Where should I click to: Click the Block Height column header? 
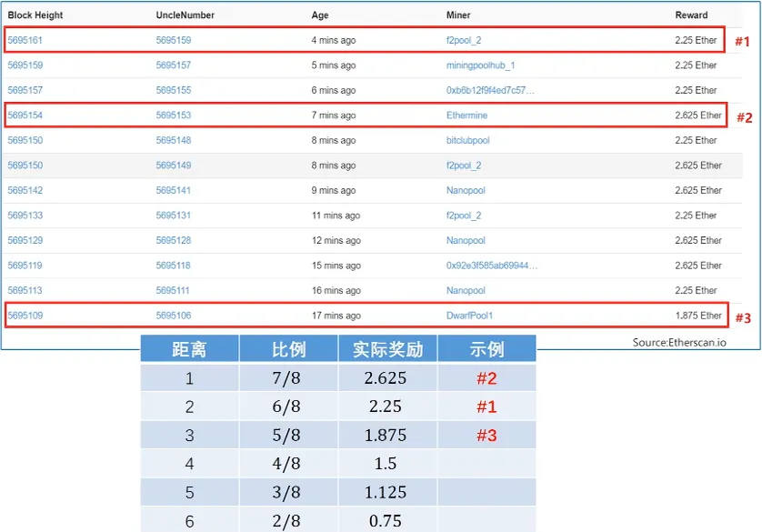coord(35,15)
